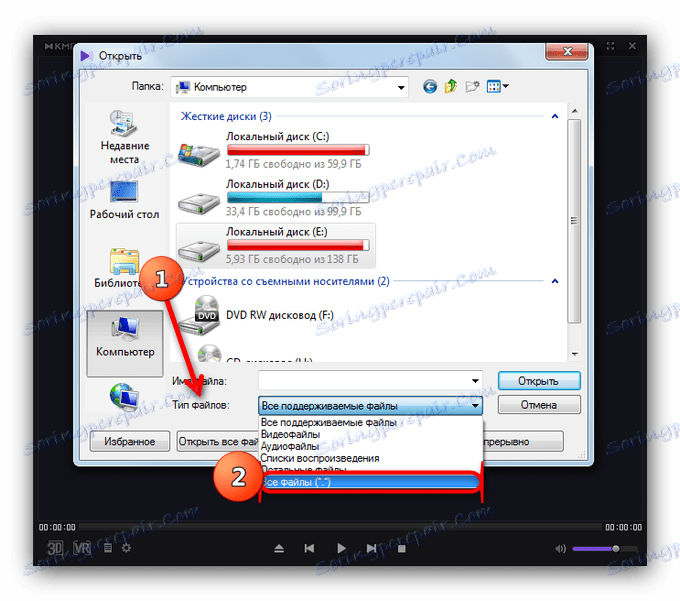Choose 'Списки воспроизведения' from list
This screenshot has width=680, height=601.
pos(371,458)
